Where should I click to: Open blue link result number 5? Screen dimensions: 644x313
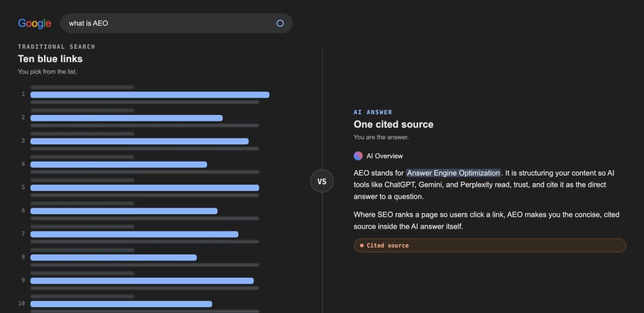tap(145, 188)
